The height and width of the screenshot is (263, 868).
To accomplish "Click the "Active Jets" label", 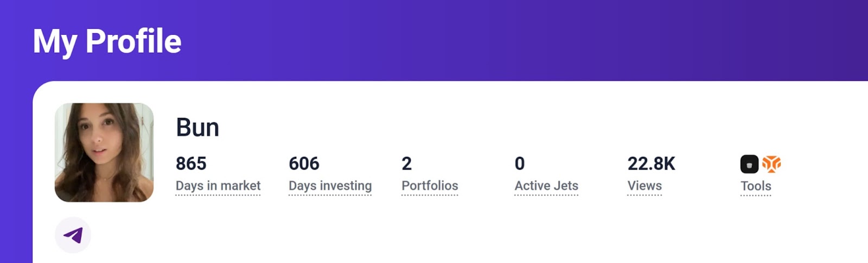I will (546, 186).
